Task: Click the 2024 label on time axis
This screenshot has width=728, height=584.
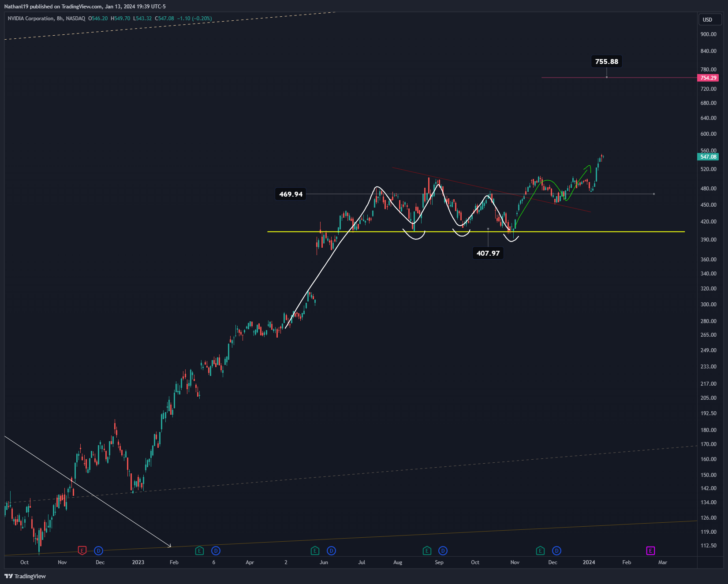Action: [x=589, y=562]
